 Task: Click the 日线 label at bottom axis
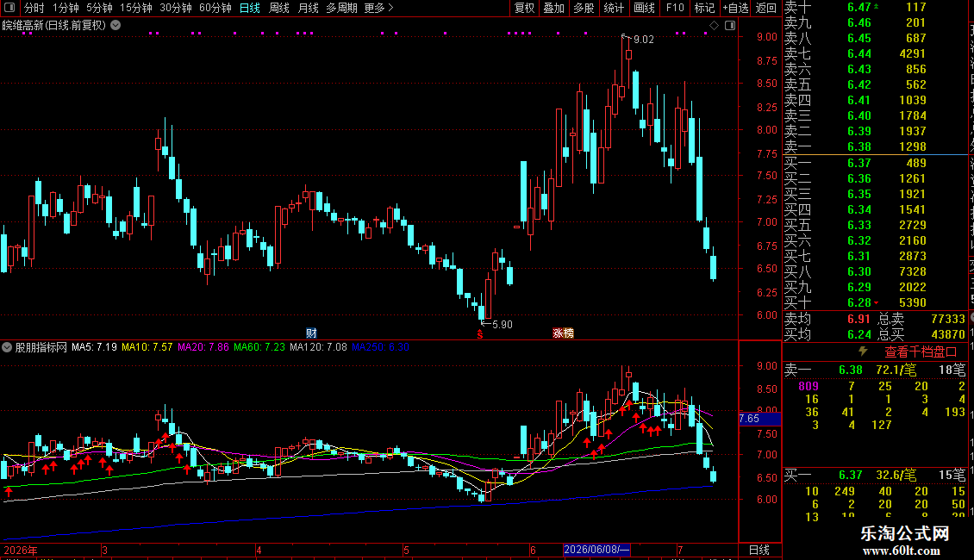759,550
